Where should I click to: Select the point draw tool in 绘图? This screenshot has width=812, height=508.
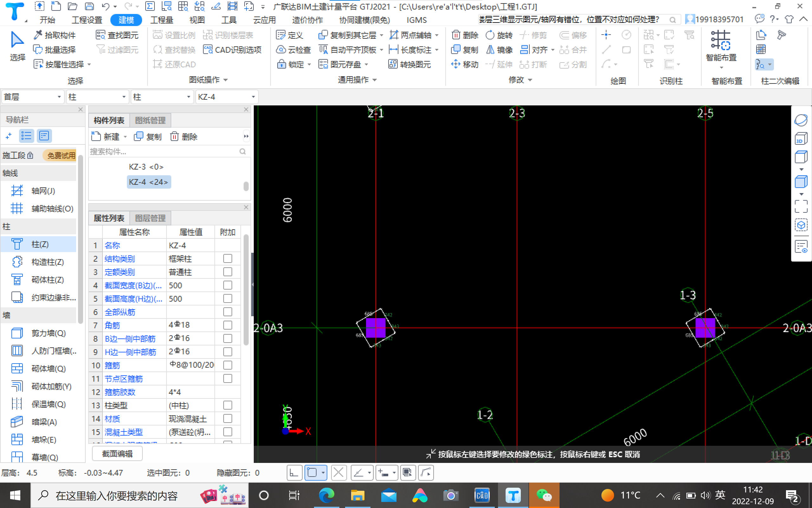[x=606, y=35]
